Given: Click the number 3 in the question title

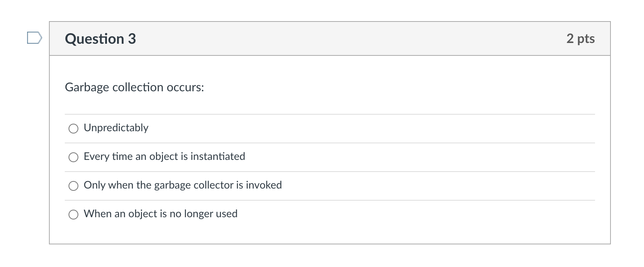Looking at the screenshot, I should click(132, 39).
